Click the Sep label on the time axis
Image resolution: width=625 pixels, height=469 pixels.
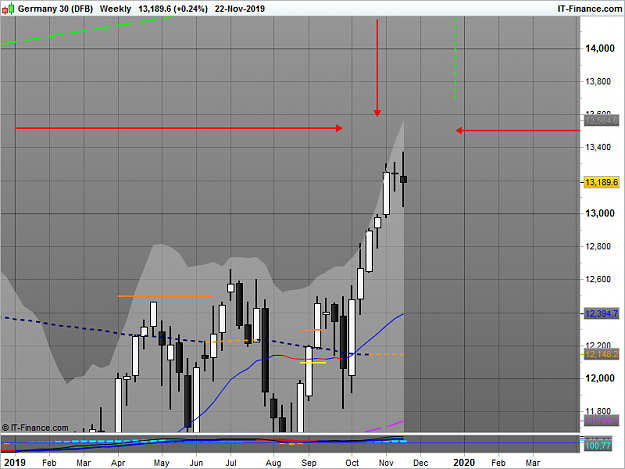click(x=309, y=463)
